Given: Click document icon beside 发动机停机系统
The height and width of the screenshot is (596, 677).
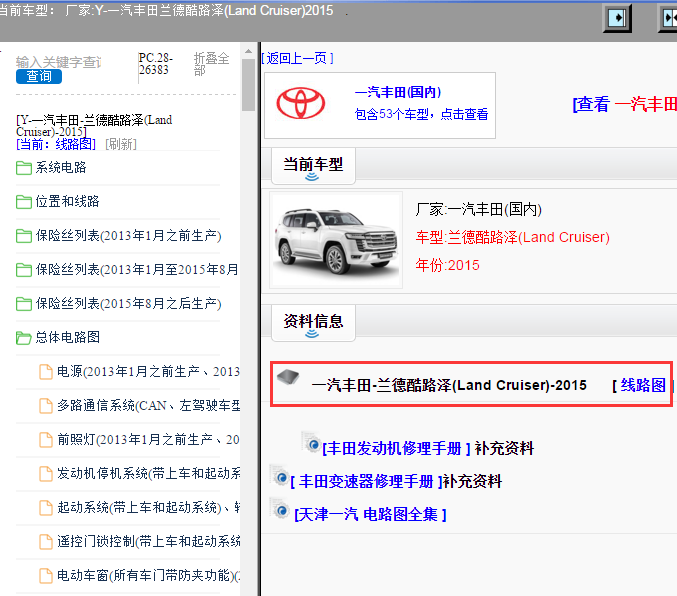Looking at the screenshot, I should (x=46, y=474).
